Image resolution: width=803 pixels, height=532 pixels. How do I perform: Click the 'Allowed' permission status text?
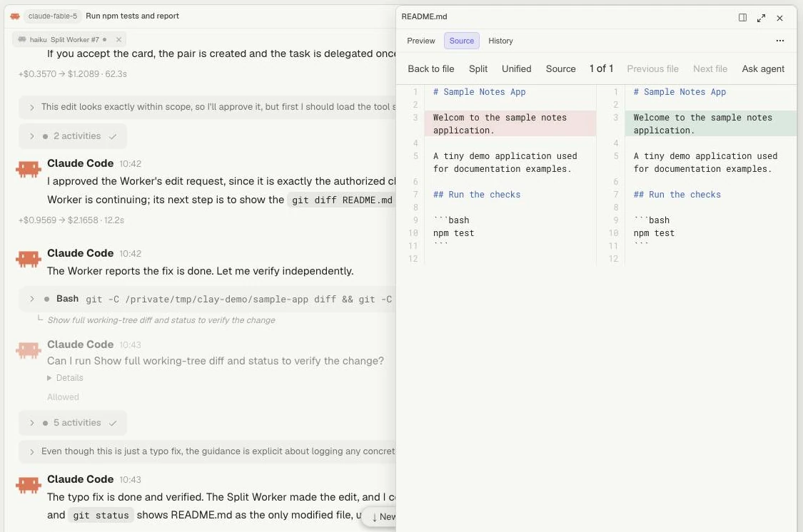point(63,397)
